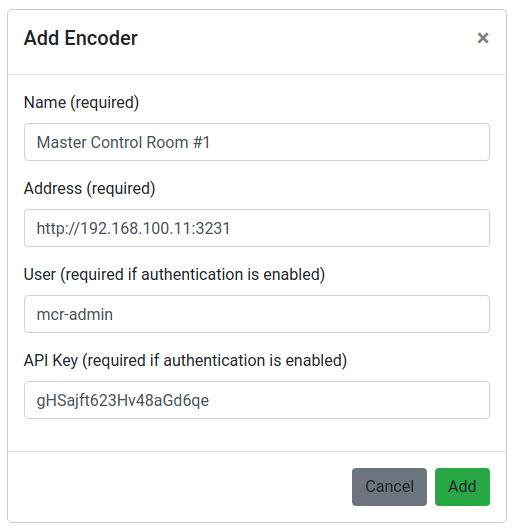Focus the API Key input field

(257, 400)
